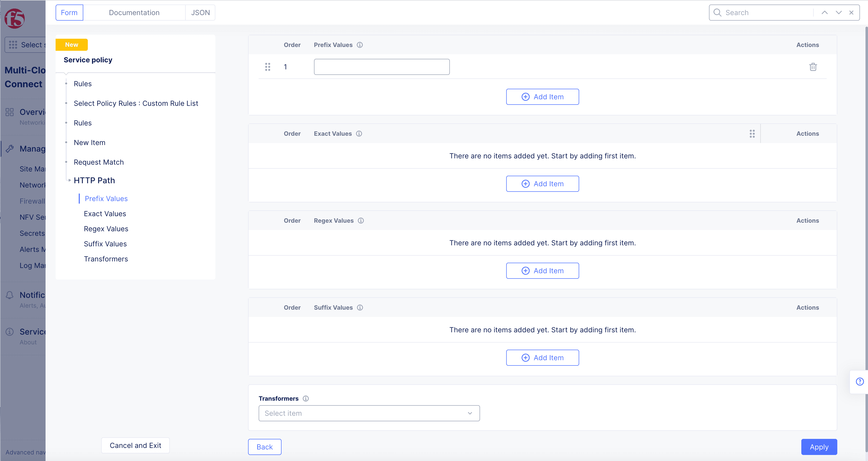Open Transformers Select item dropdown
Viewport: 868px width, 461px height.
[x=369, y=413]
